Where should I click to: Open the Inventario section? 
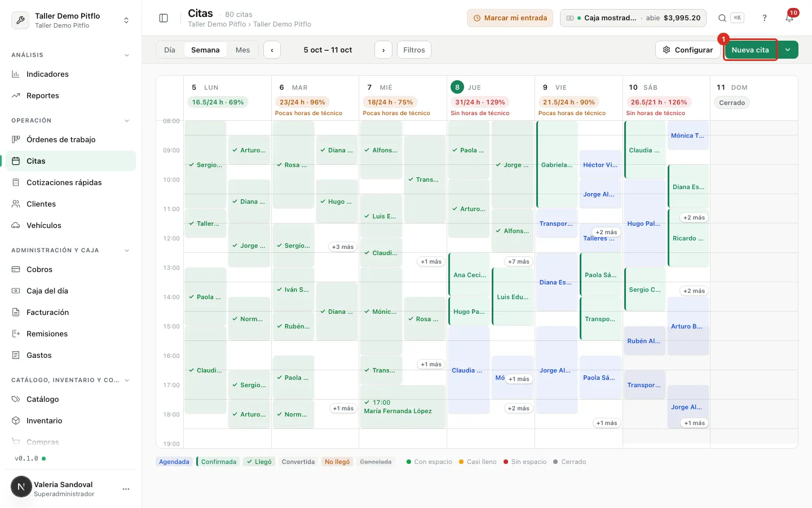tap(70, 421)
